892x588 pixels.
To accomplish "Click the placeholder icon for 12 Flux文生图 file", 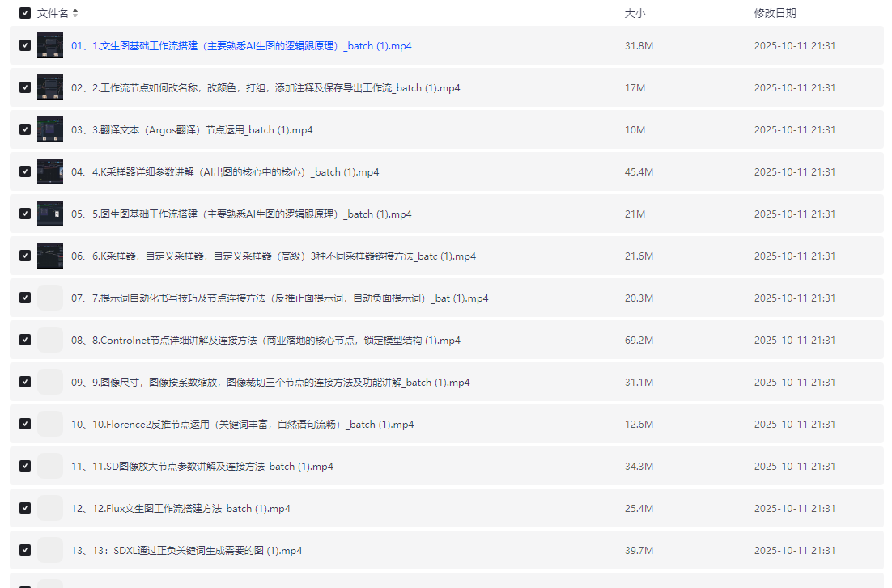I will pyautogui.click(x=50, y=508).
